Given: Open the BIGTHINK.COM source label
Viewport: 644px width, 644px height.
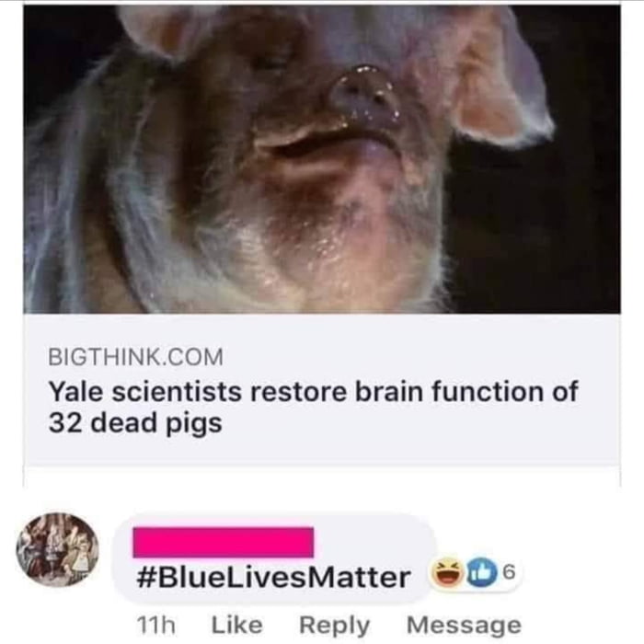Looking at the screenshot, I should coord(136,357).
